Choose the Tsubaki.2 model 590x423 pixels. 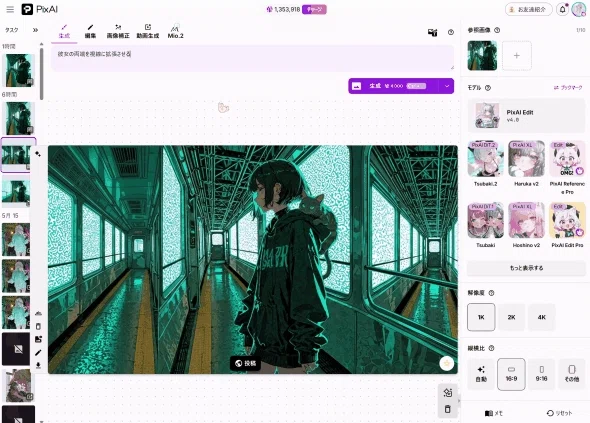(485, 164)
